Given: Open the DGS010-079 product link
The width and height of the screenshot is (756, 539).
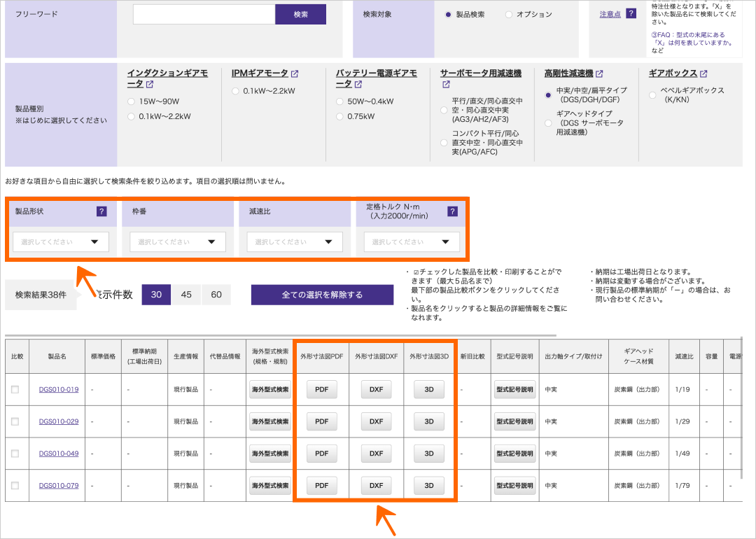Looking at the screenshot, I should [59, 486].
